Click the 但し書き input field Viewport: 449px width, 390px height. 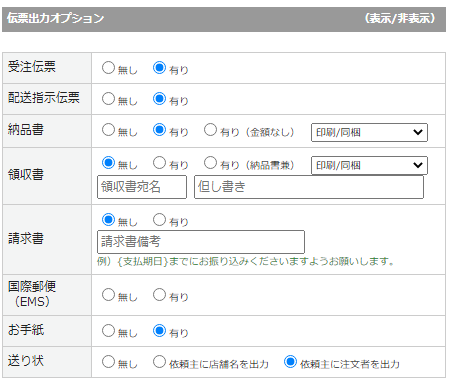309,187
